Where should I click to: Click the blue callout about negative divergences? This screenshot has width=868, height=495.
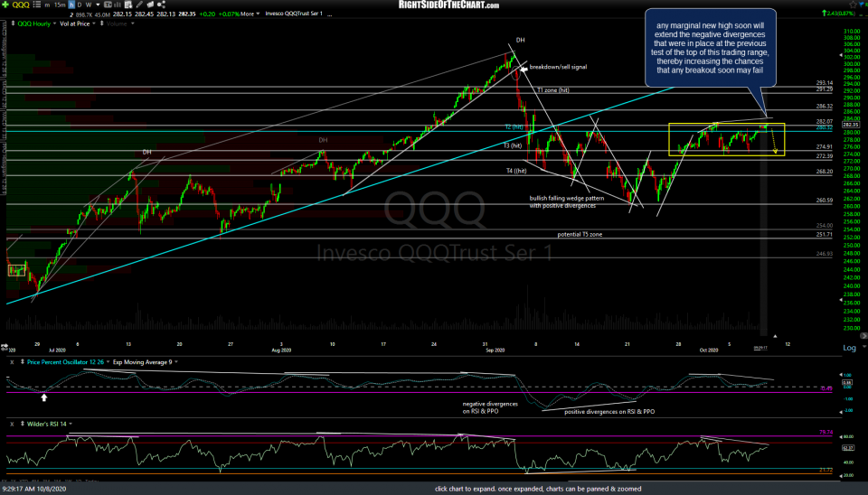click(x=711, y=48)
